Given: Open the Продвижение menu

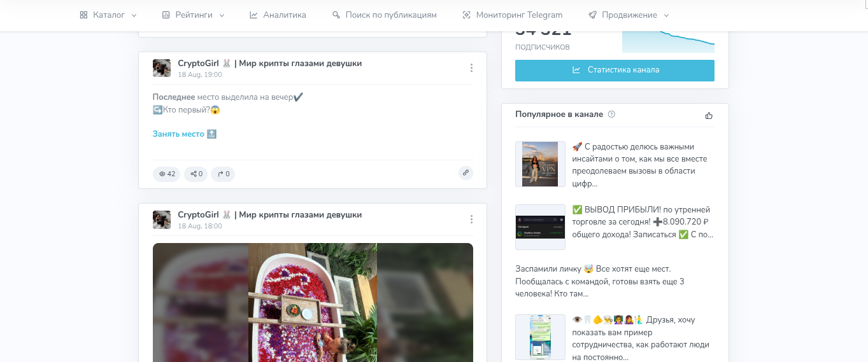Looking at the screenshot, I should tap(629, 15).
